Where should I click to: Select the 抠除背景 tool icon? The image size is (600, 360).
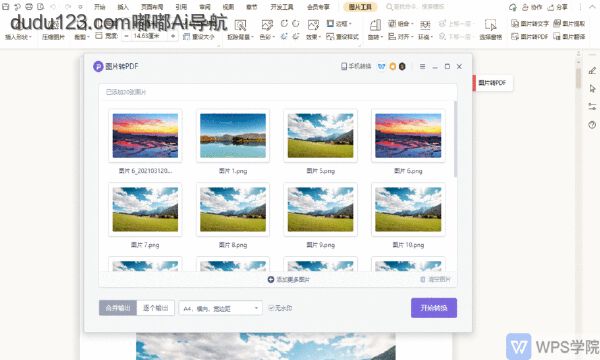(x=240, y=26)
